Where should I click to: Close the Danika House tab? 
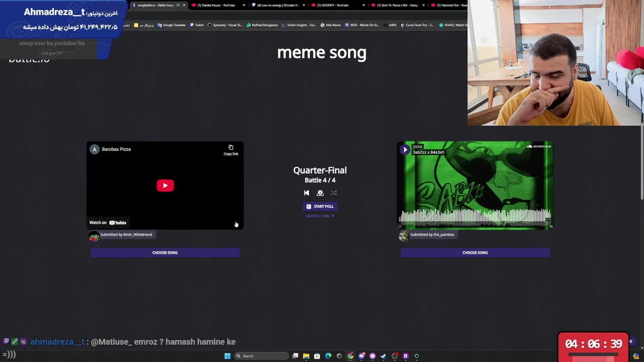244,5
